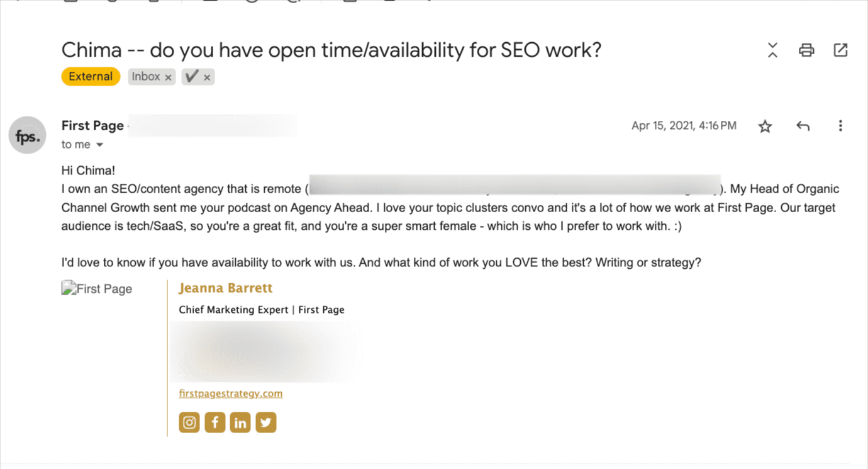Click the fps. sender avatar
This screenshot has width=868, height=469.
point(27,135)
